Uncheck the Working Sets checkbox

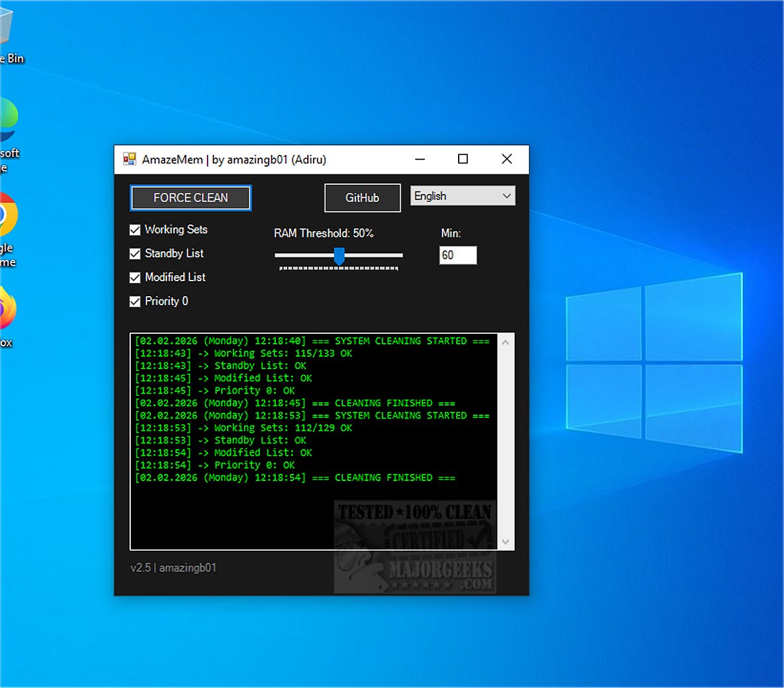[x=135, y=230]
